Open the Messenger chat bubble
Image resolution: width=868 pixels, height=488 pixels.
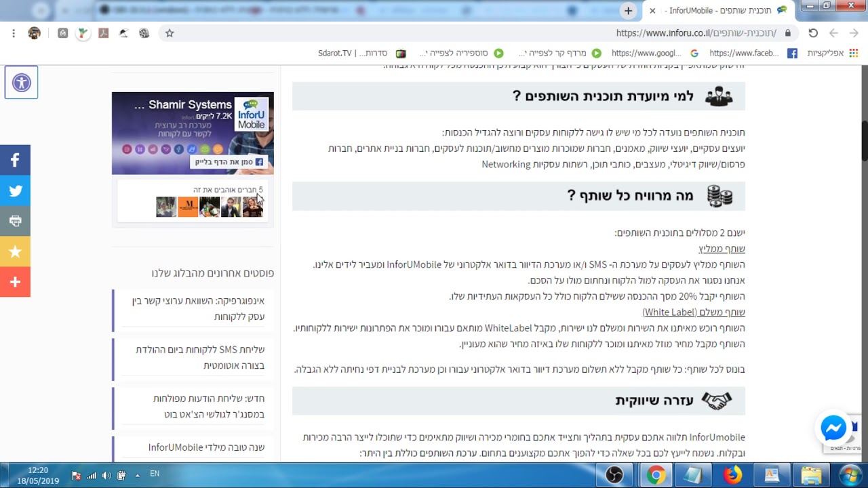pos(833,428)
